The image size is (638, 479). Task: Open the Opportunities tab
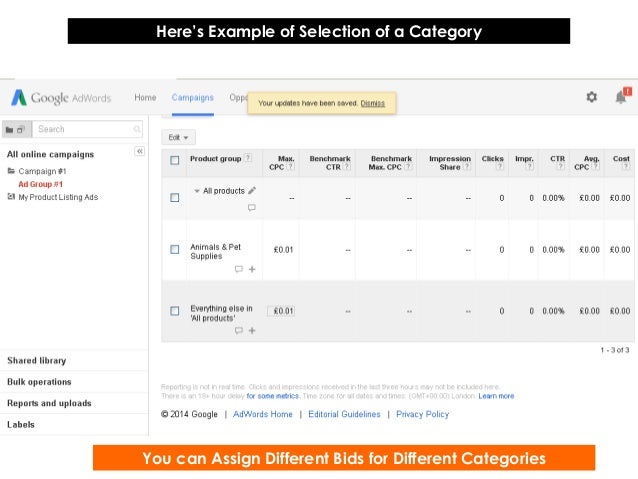click(x=238, y=98)
